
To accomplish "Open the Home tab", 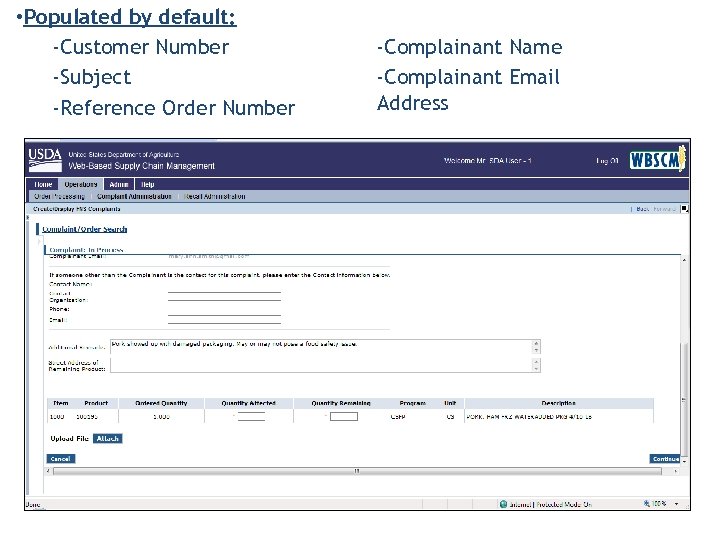I will pos(43,184).
